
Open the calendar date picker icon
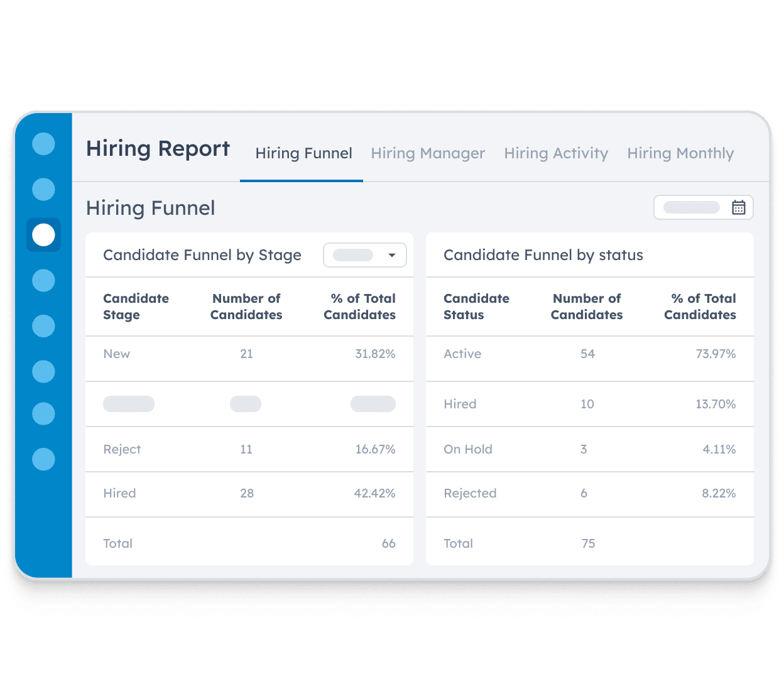pyautogui.click(x=738, y=207)
